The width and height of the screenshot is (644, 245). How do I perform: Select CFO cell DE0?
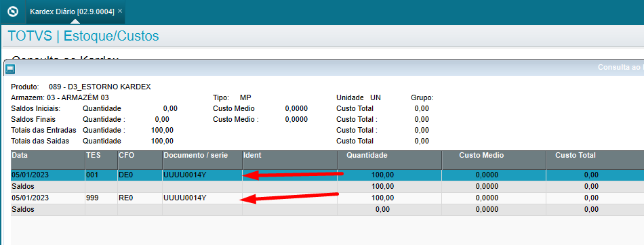pyautogui.click(x=140, y=175)
